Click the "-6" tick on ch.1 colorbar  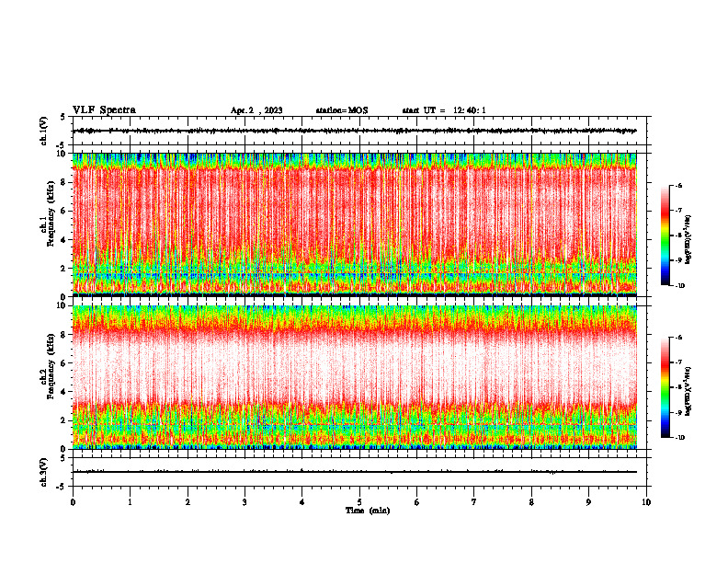(677, 185)
